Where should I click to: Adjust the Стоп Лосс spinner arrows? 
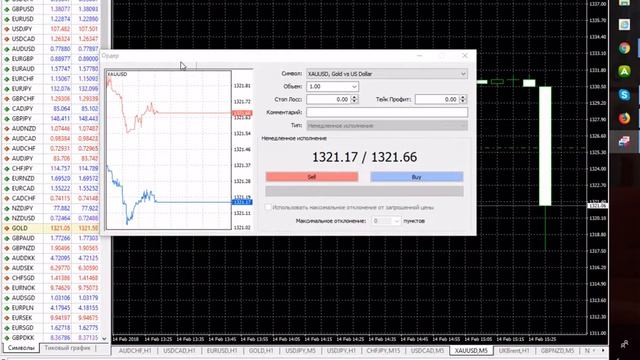click(x=354, y=99)
